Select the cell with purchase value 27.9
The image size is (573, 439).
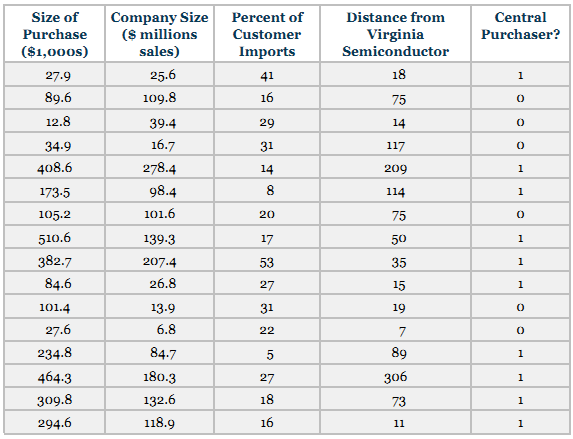point(55,75)
